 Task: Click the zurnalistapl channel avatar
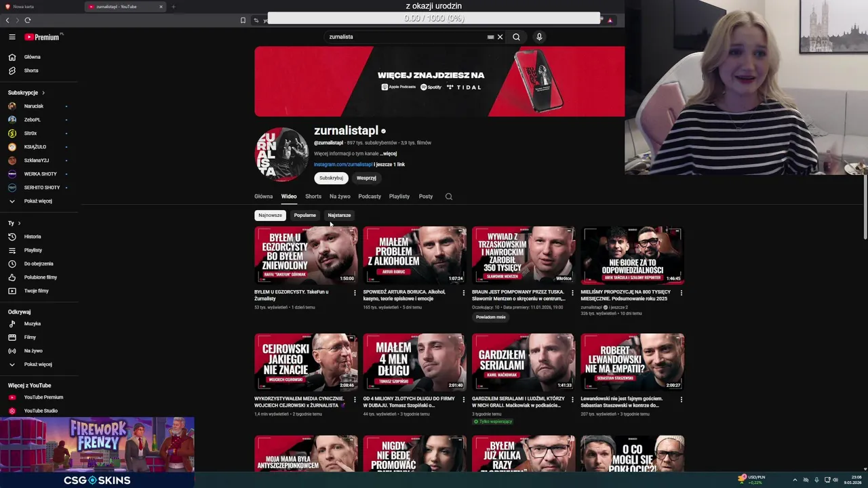click(281, 155)
